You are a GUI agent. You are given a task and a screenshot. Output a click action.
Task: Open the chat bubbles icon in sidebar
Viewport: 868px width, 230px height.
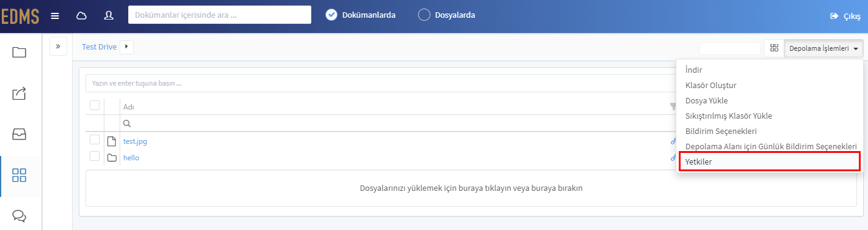point(20,216)
